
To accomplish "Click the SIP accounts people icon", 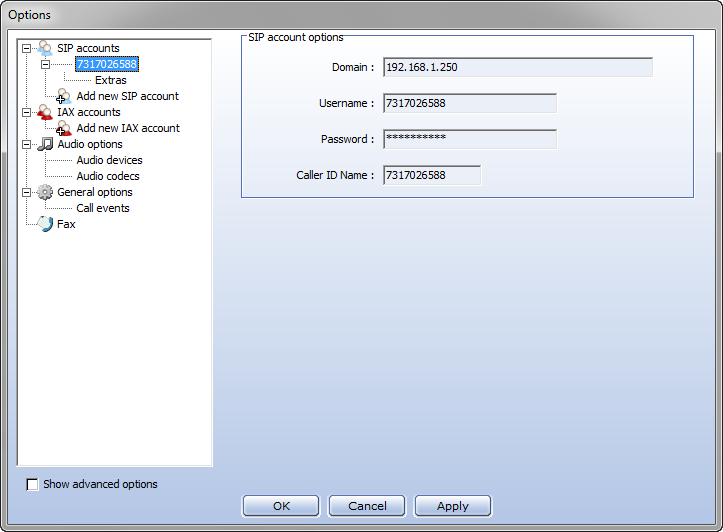I will point(45,48).
